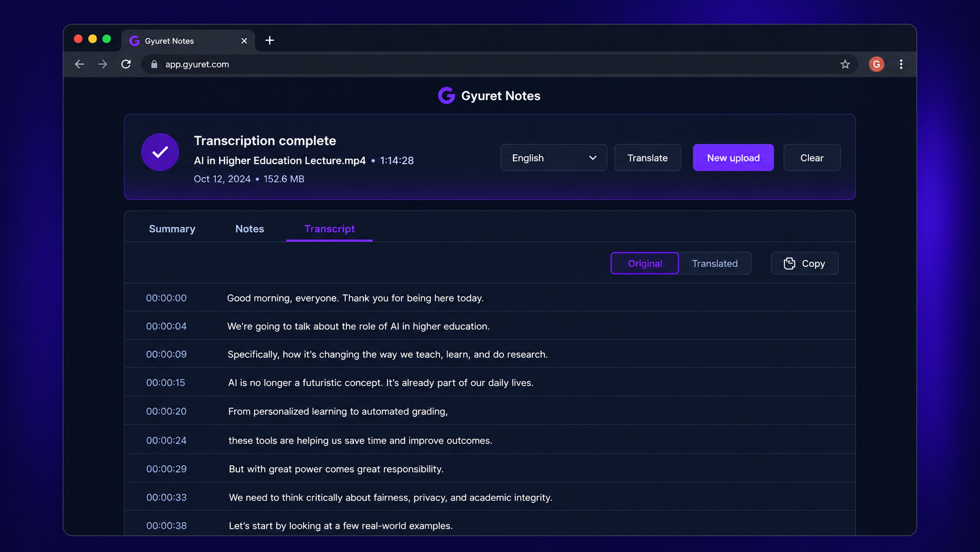Jump to timestamp 00:00:24
The height and width of the screenshot is (552, 980).
click(x=166, y=441)
